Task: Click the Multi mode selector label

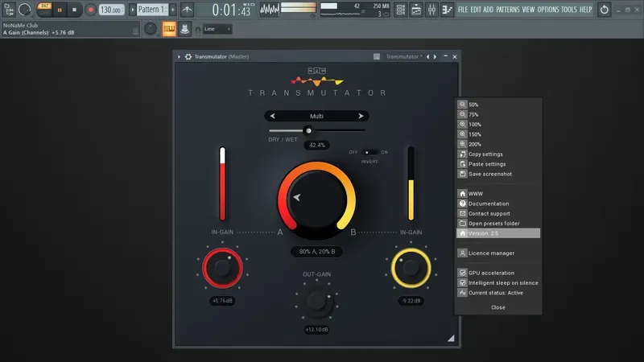Action: coord(316,116)
